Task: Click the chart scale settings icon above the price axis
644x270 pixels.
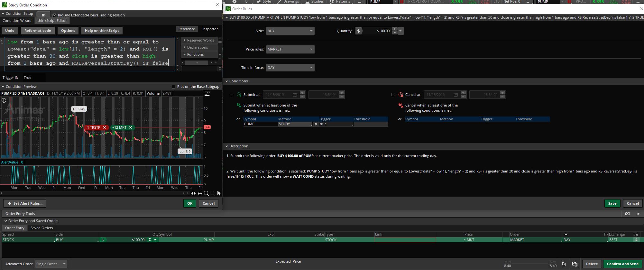Action: [207, 93]
